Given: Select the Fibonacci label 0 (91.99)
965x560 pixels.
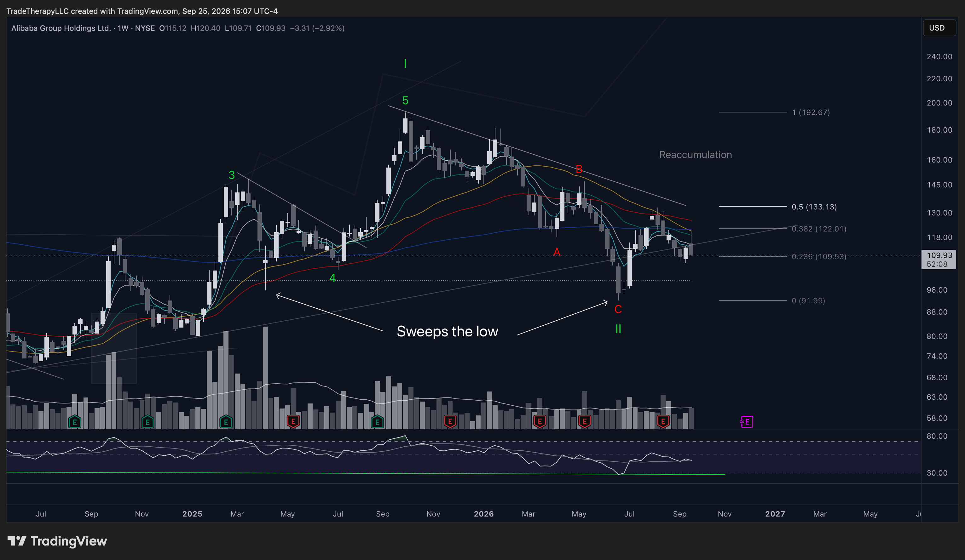Looking at the screenshot, I should pyautogui.click(x=808, y=300).
